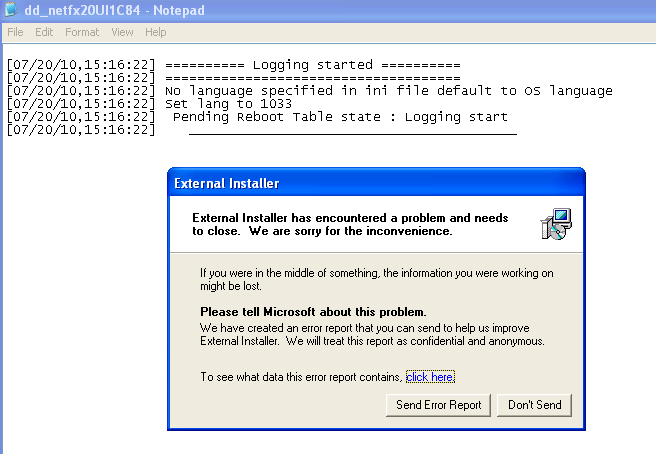Click 'If you were in the middle' paragraph

tap(377, 280)
